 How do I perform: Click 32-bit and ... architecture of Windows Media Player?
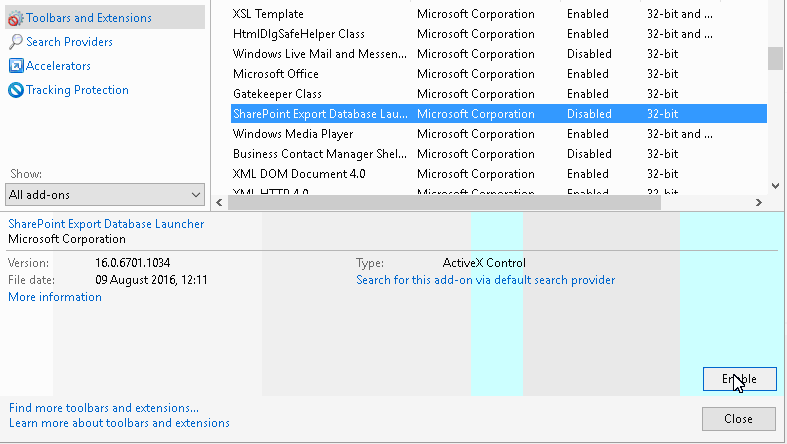pos(680,134)
